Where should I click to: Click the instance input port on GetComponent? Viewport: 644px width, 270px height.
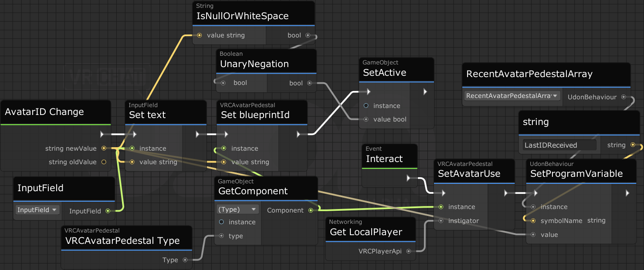click(221, 222)
